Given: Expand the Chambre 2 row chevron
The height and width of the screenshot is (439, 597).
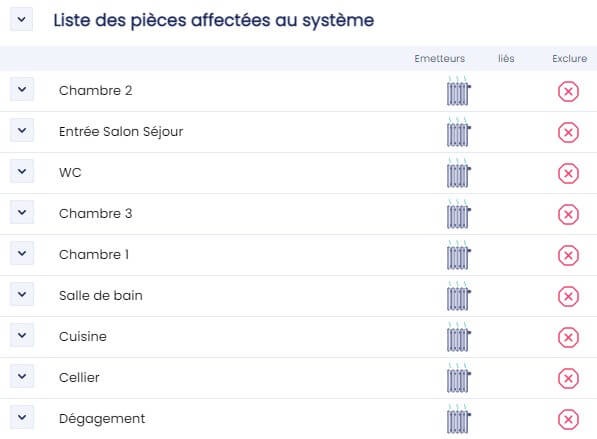Looking at the screenshot, I should [22, 89].
